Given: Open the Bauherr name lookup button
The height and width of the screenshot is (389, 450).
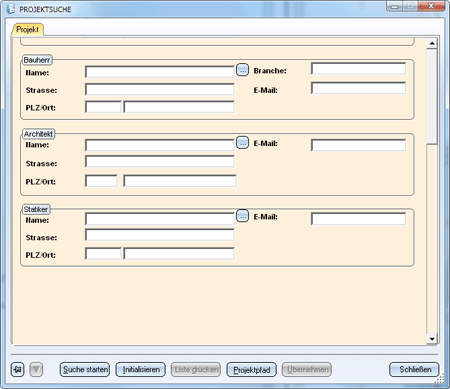Looking at the screenshot, I should [242, 70].
